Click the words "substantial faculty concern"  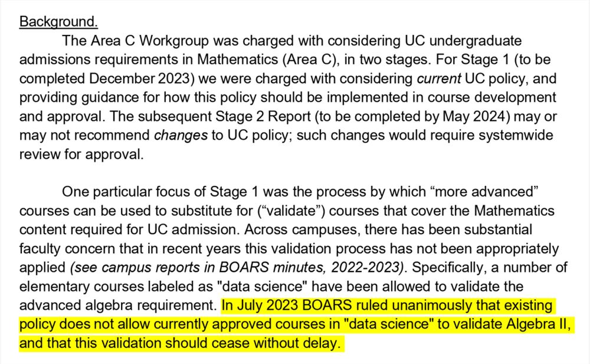(276, 239)
